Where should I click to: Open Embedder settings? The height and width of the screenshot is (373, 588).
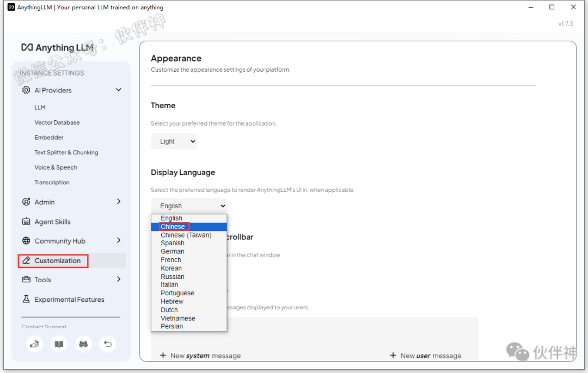pos(49,138)
